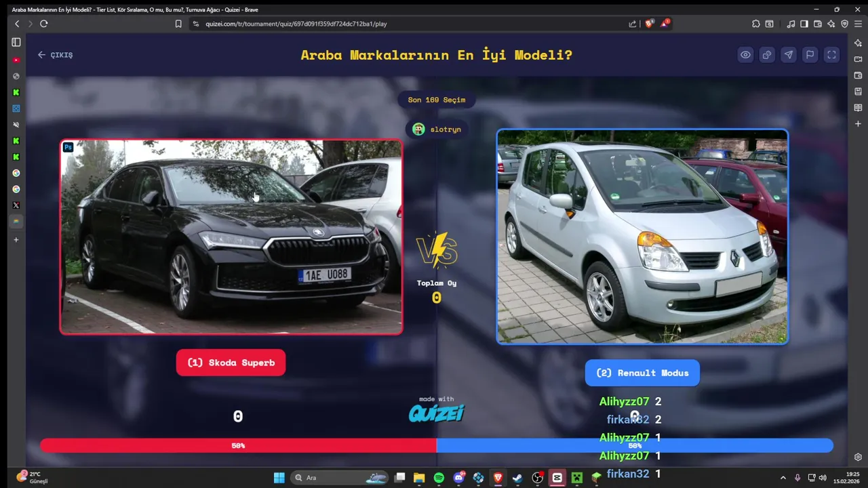Screen dimensions: 868x488
Task: Switch to the blue square icon vertical tab
Action: (16, 108)
